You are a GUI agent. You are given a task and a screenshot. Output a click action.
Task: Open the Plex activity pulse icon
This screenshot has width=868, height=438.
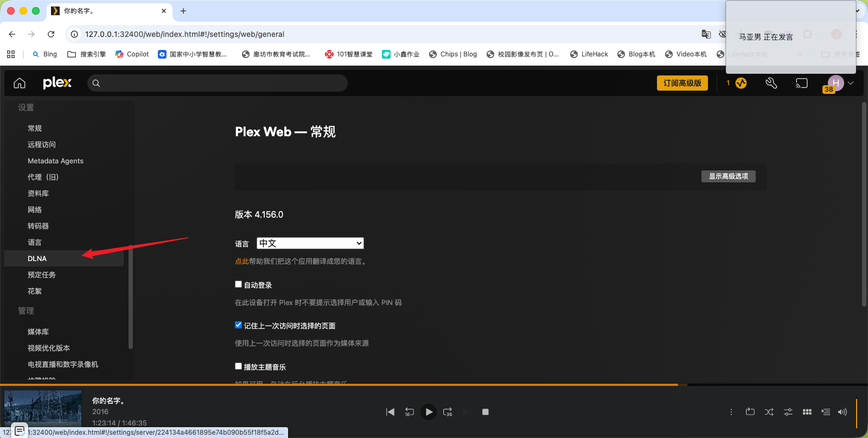(741, 83)
